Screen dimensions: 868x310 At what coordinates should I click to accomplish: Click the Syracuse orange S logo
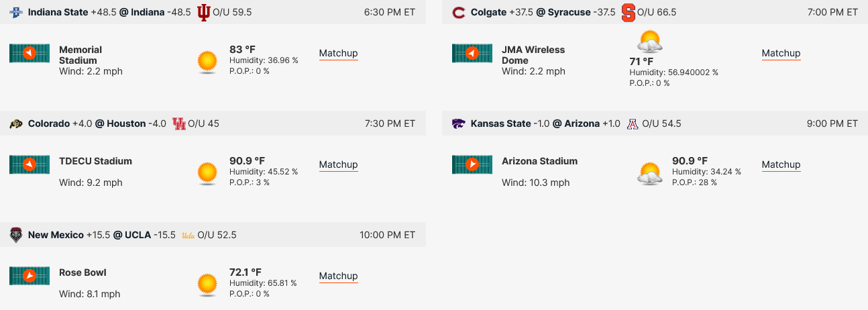pos(628,12)
